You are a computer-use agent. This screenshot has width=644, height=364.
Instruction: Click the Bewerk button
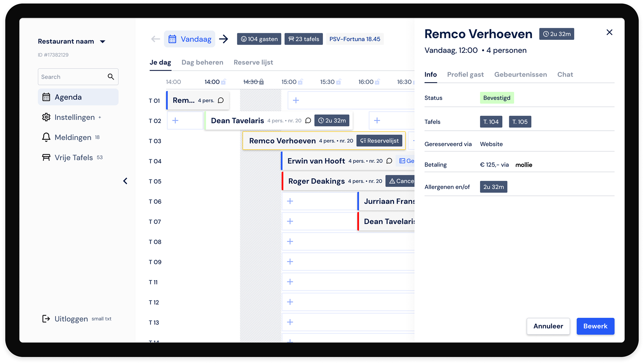(x=595, y=326)
